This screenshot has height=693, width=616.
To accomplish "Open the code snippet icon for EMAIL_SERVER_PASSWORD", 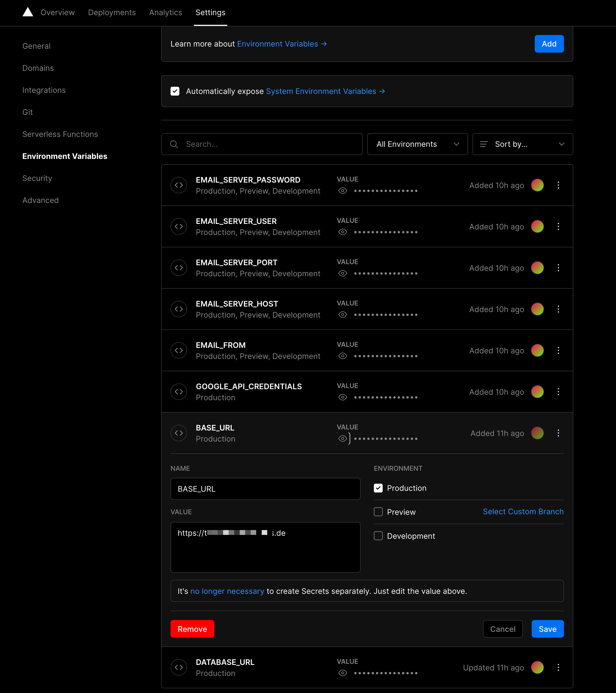I will pyautogui.click(x=179, y=185).
